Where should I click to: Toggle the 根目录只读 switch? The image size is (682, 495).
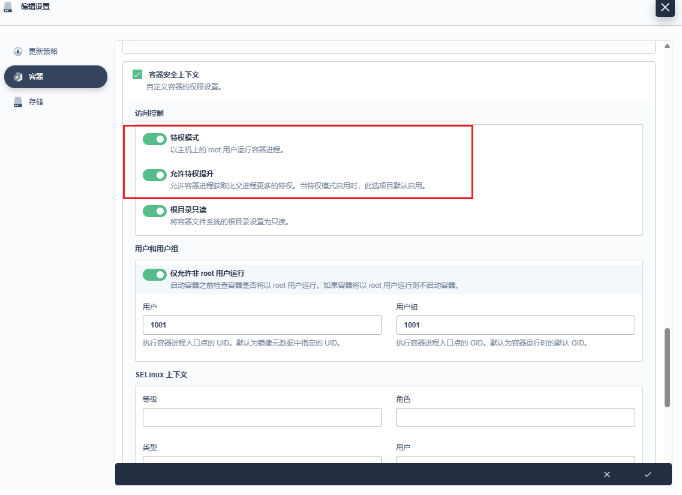154,211
